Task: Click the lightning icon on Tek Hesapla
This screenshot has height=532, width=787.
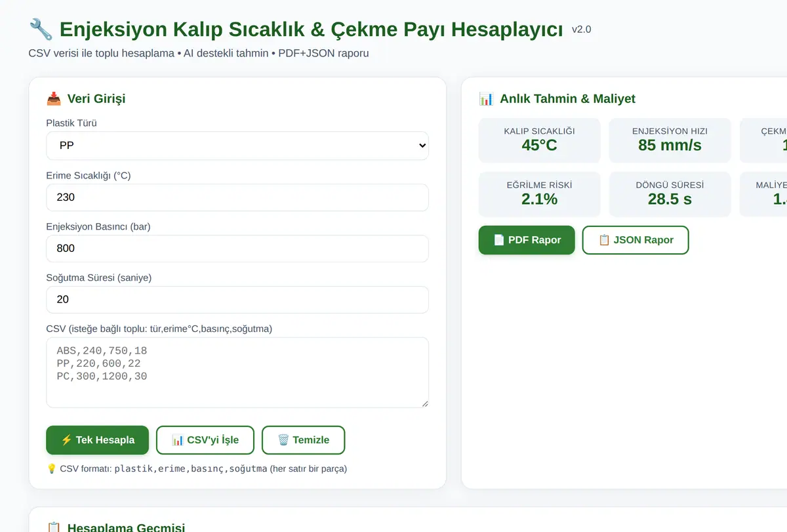Action: click(x=66, y=440)
